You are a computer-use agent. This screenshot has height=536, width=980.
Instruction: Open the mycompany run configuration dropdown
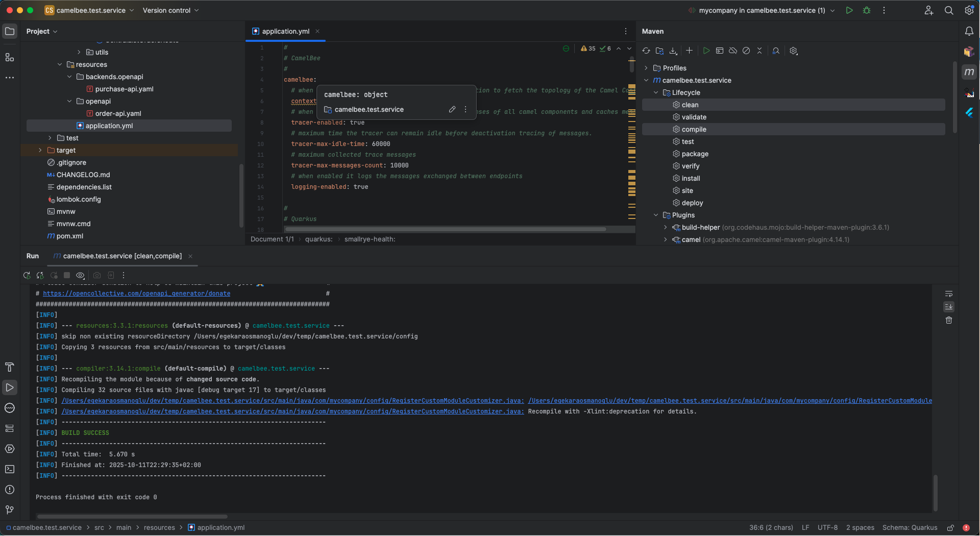tap(832, 10)
